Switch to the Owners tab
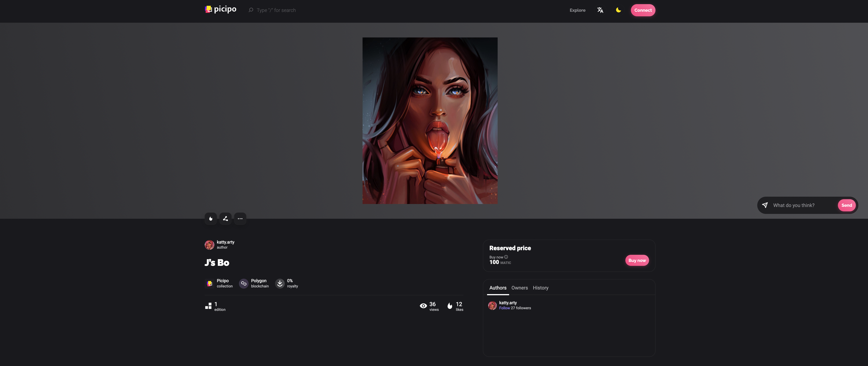Viewport: 868px width, 366px height. point(519,288)
